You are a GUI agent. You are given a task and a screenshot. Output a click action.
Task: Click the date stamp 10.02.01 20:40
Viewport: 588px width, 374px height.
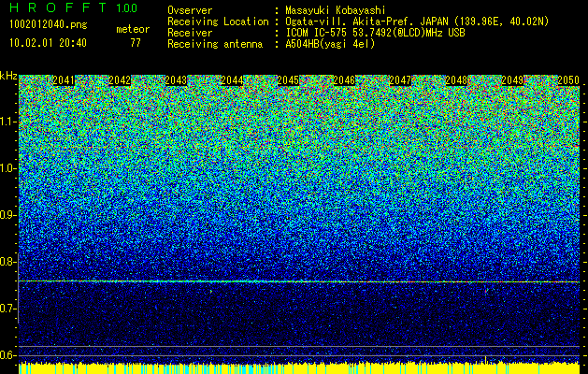[x=48, y=43]
